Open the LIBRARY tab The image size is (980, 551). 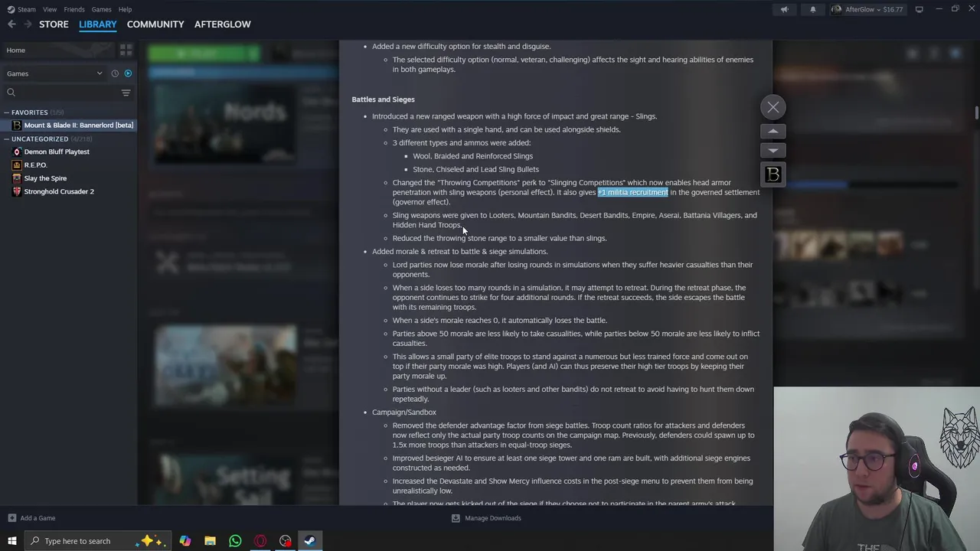coord(98,24)
